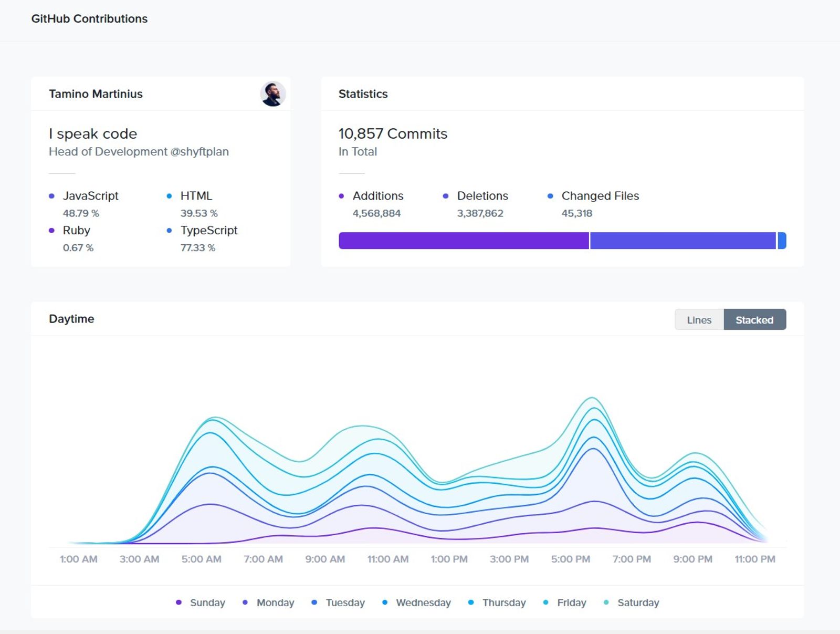This screenshot has width=840, height=634.
Task: Click the 48.79 % JavaScript percentage
Action: tap(81, 213)
